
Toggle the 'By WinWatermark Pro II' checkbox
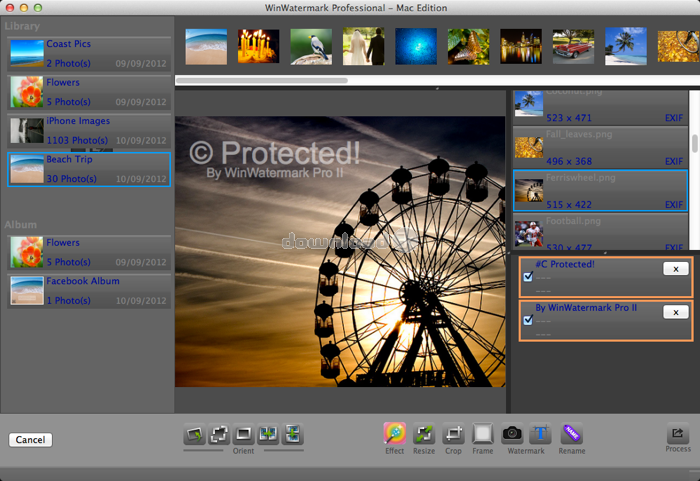[528, 320]
